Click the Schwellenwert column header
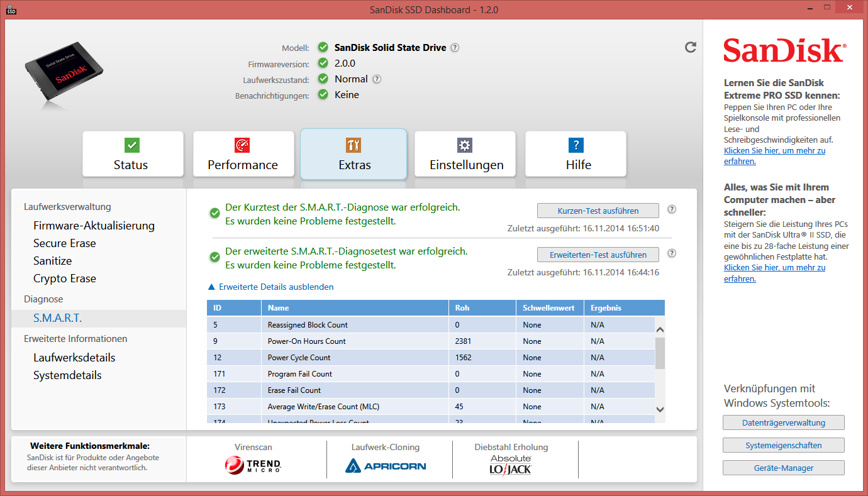 pos(550,308)
